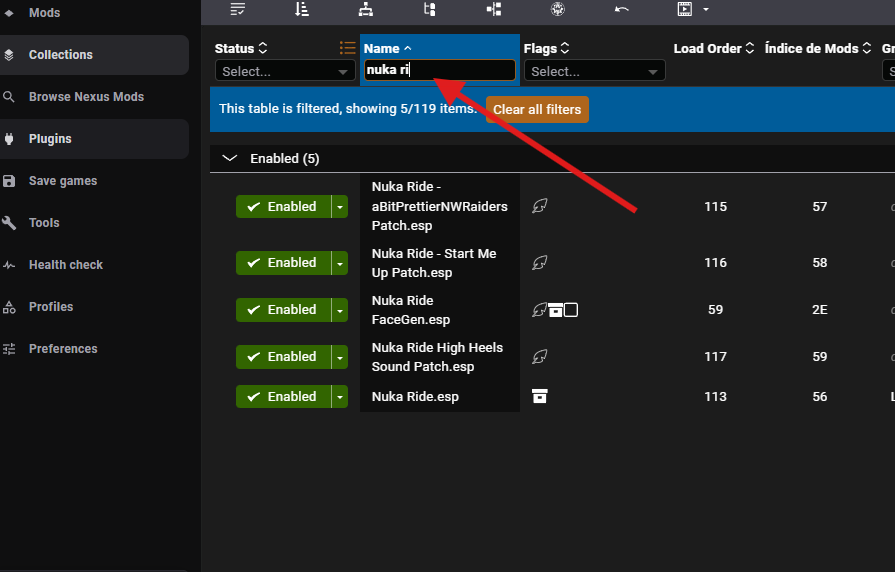
Task: Click the feather flag icon for Nuka Ride FaceGen.esp
Action: [539, 309]
